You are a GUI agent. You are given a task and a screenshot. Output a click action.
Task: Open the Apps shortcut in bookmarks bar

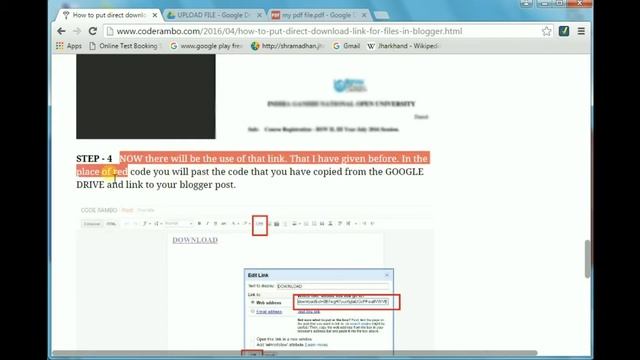tap(69, 46)
